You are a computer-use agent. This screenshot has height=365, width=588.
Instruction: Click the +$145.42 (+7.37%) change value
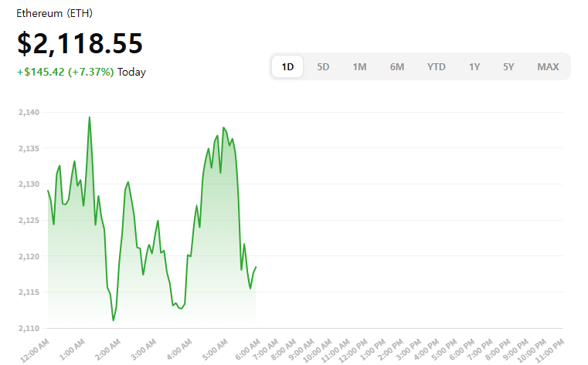click(x=66, y=72)
